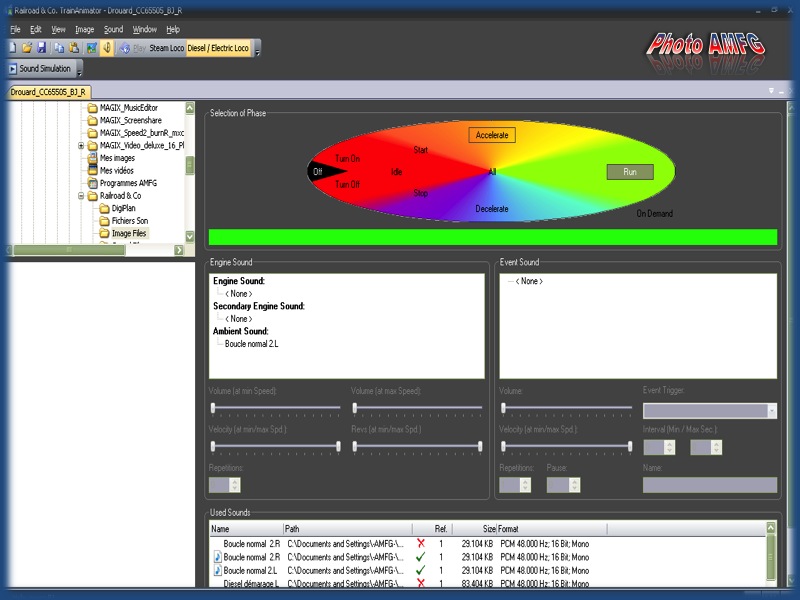The image size is (800, 600).
Task: Select None under Secondary Engine Sound
Action: [x=239, y=319]
